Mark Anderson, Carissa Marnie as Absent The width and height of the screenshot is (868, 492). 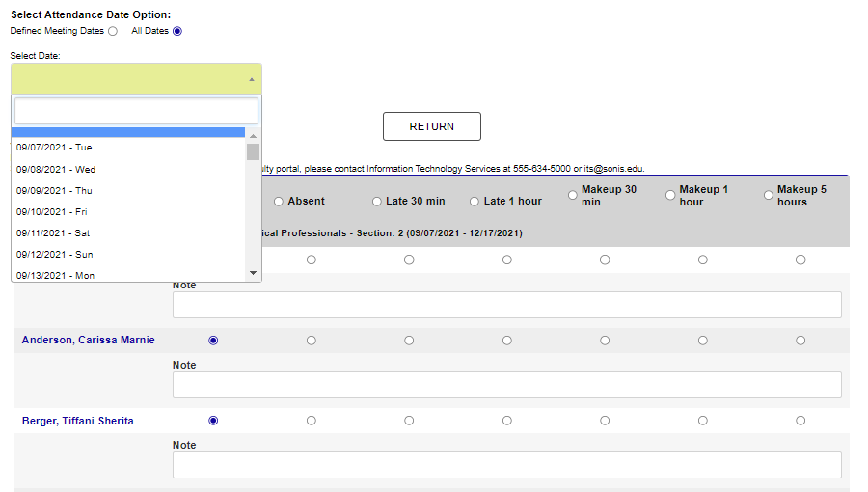coord(312,341)
